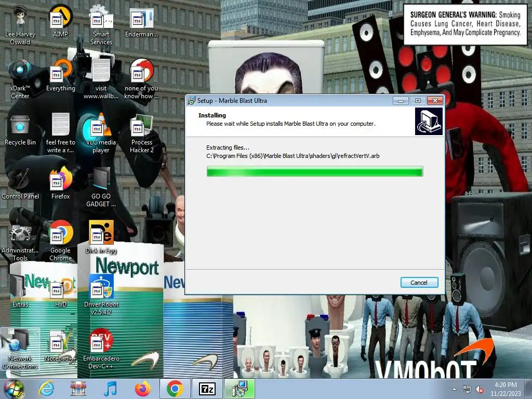Open 7-Zip from the taskbar
This screenshot has width=532, height=399.
[207, 389]
